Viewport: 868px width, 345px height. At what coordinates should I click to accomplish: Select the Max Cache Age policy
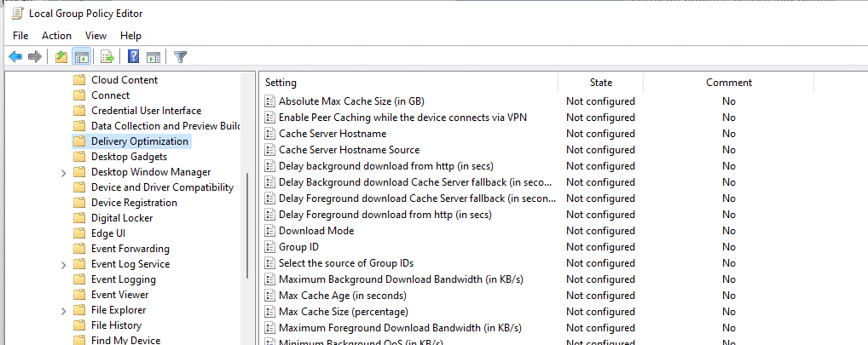click(342, 296)
